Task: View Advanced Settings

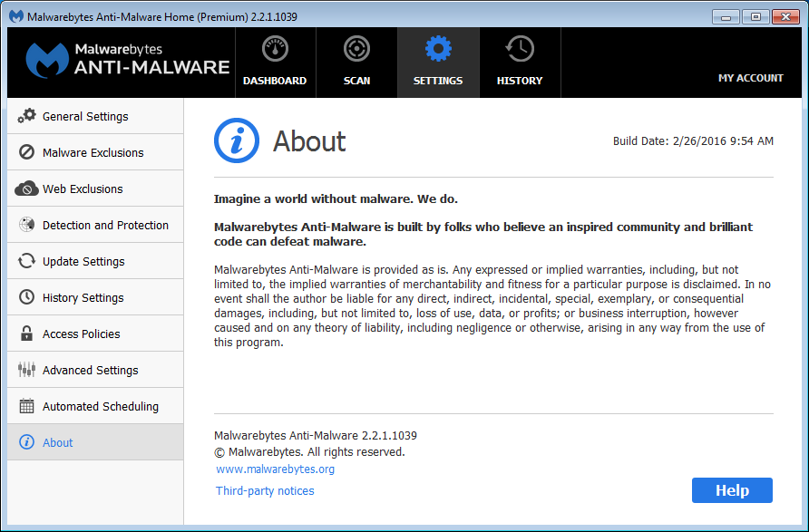Action: 95,370
